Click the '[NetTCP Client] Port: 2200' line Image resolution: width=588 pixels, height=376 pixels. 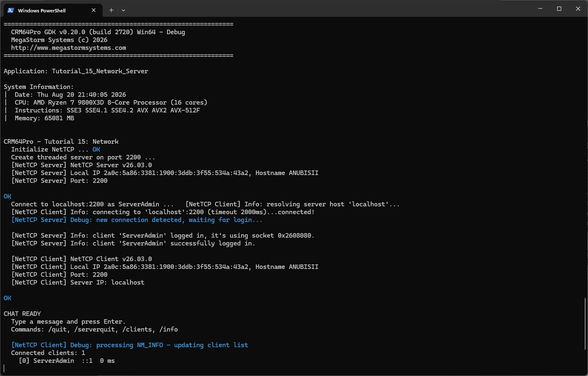tap(59, 275)
